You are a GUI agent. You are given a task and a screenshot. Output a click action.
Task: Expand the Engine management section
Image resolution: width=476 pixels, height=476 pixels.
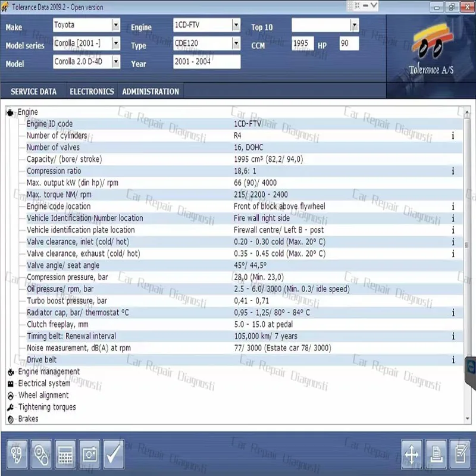point(11,372)
